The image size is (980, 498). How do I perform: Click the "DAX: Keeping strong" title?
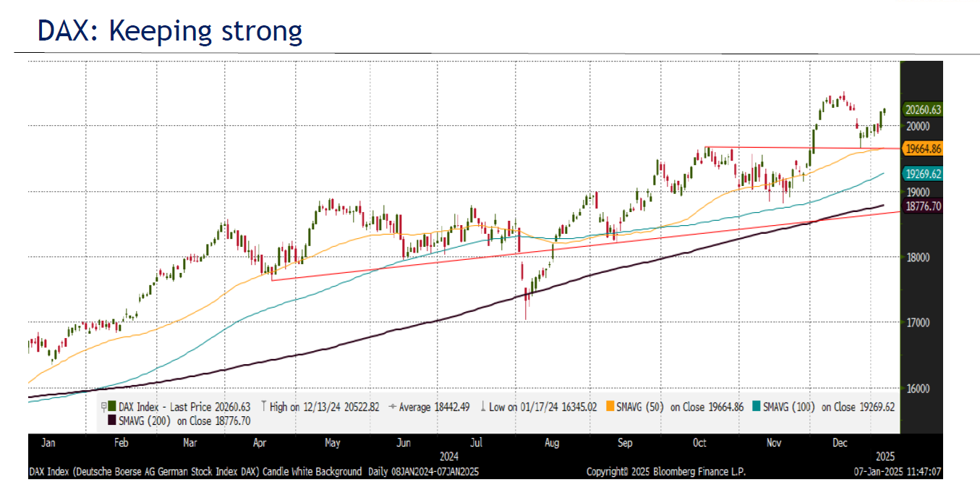[x=169, y=30]
